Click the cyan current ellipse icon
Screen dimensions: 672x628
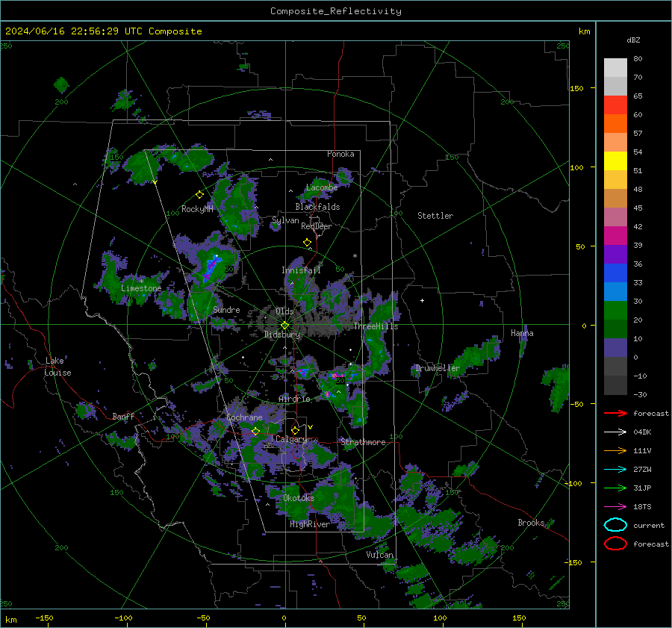point(615,525)
